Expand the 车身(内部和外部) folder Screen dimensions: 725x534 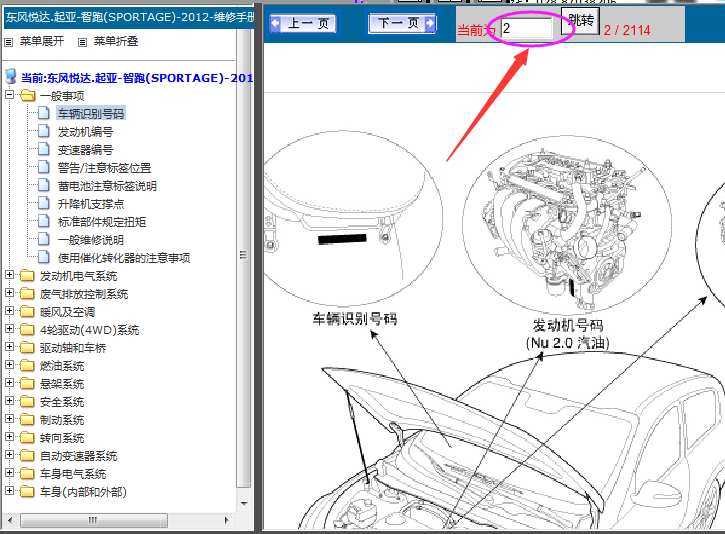[9, 491]
